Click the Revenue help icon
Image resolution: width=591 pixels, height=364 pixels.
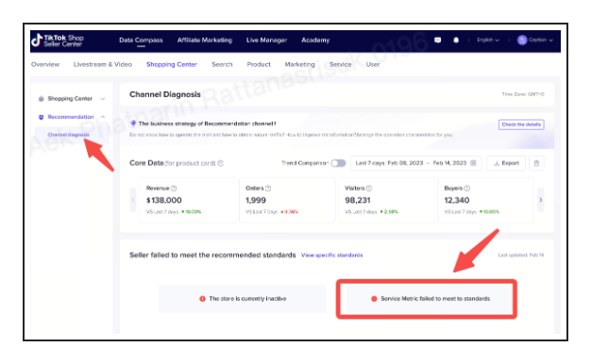[x=174, y=189]
